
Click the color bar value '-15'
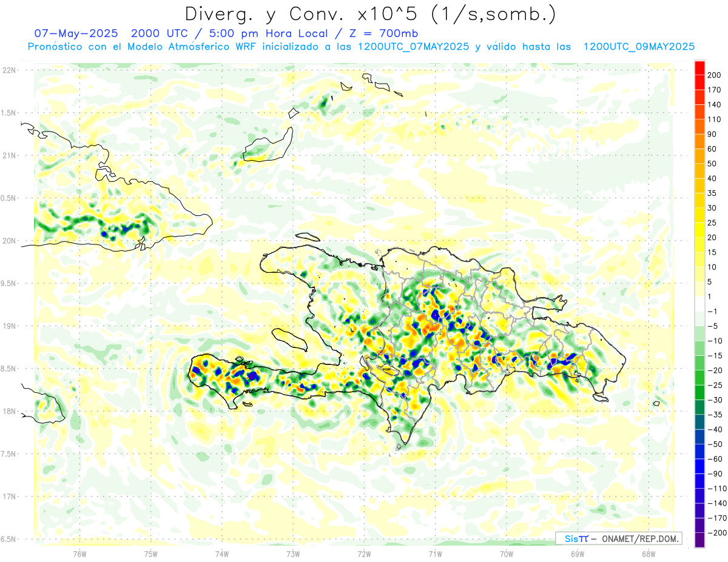(x=715, y=356)
